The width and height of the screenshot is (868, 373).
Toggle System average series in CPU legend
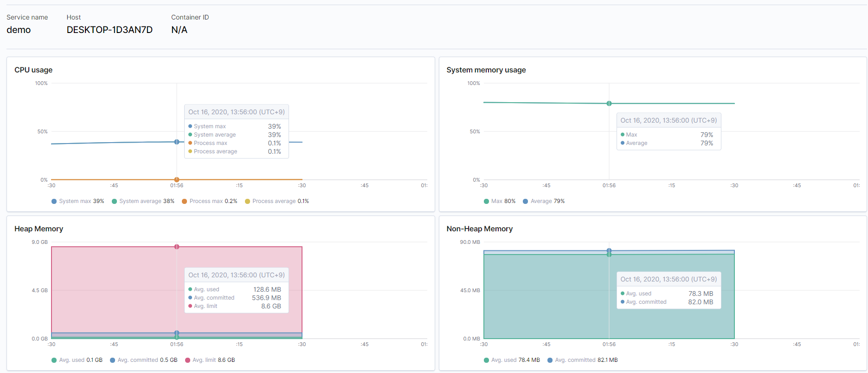(143, 201)
